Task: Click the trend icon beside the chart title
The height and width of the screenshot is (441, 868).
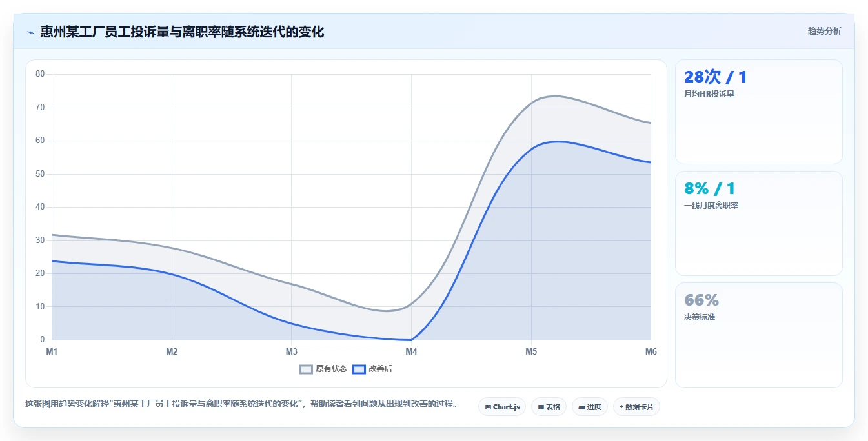Action: point(30,32)
